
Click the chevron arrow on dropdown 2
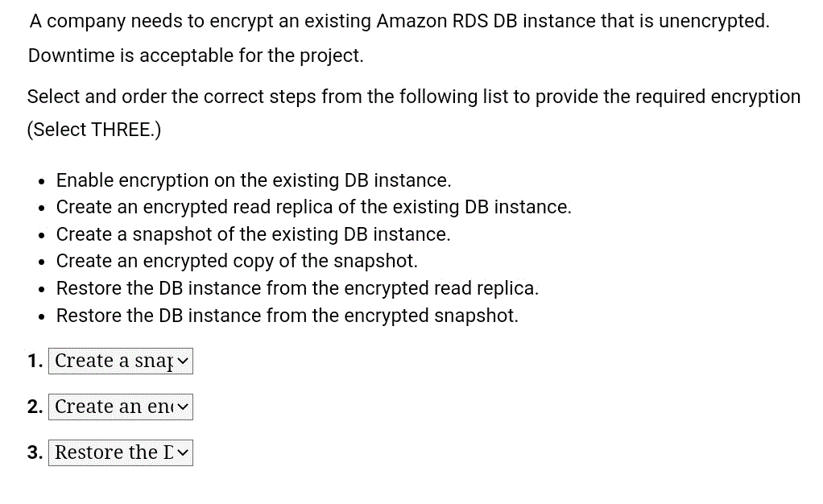(x=184, y=407)
